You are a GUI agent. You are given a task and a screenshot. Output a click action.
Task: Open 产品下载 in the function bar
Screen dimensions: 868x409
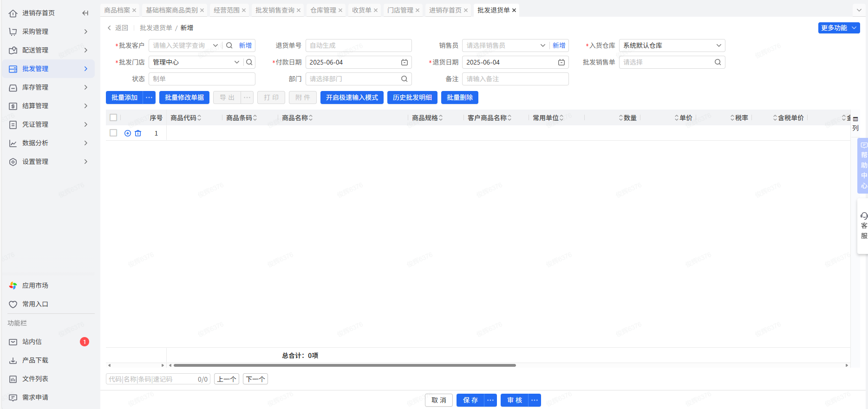(x=48, y=360)
